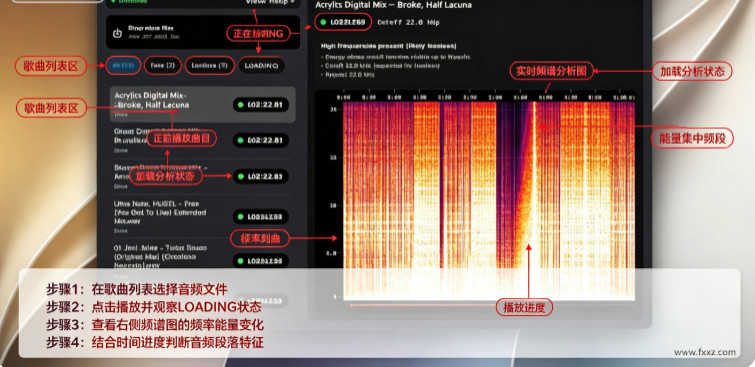Click the power icon in the top card
755x367 pixels.
click(117, 33)
